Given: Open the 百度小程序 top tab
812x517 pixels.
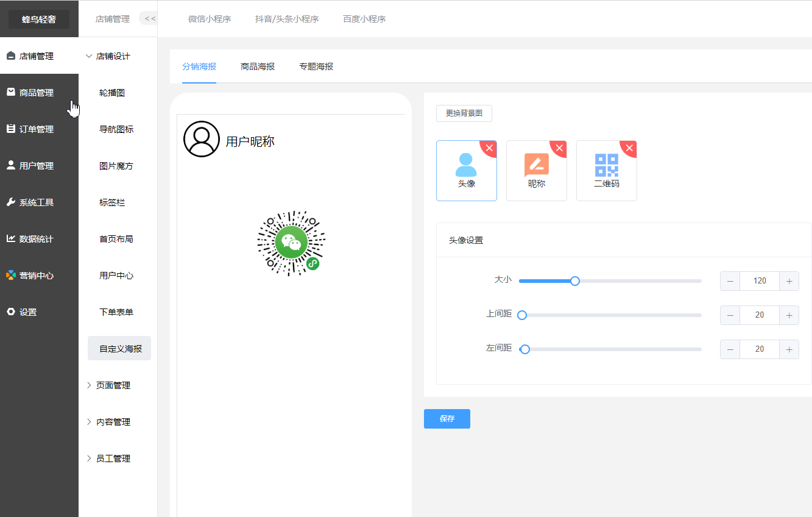Looking at the screenshot, I should 364,19.
